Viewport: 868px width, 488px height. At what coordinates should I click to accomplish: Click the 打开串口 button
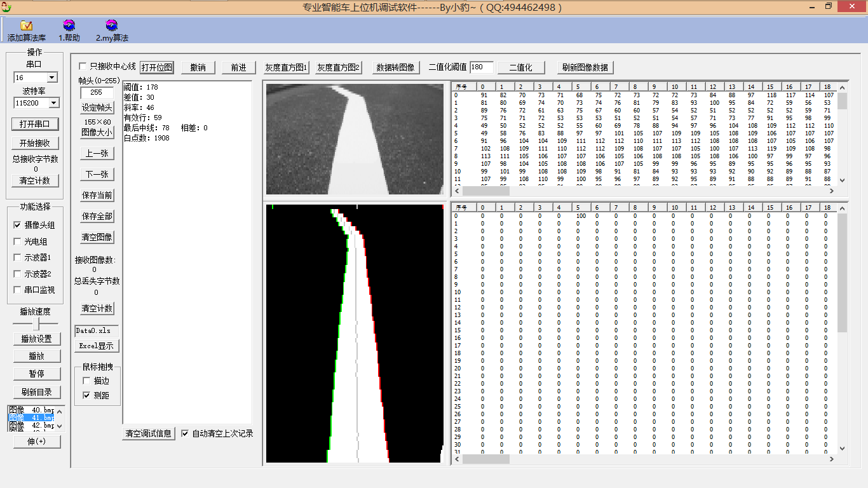click(35, 124)
